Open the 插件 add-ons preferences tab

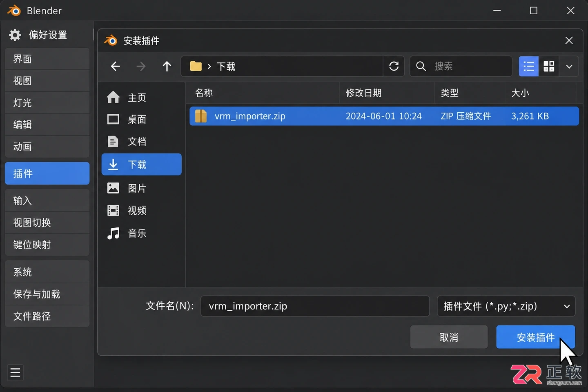[47, 174]
